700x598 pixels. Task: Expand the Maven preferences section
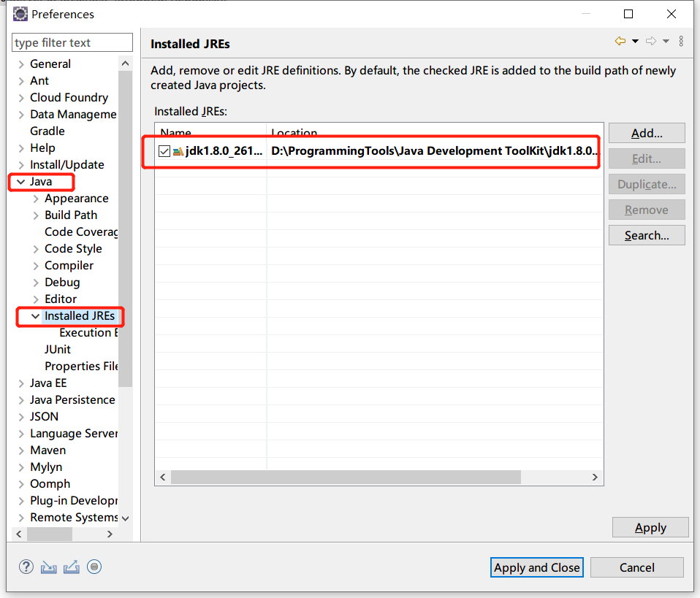20,450
